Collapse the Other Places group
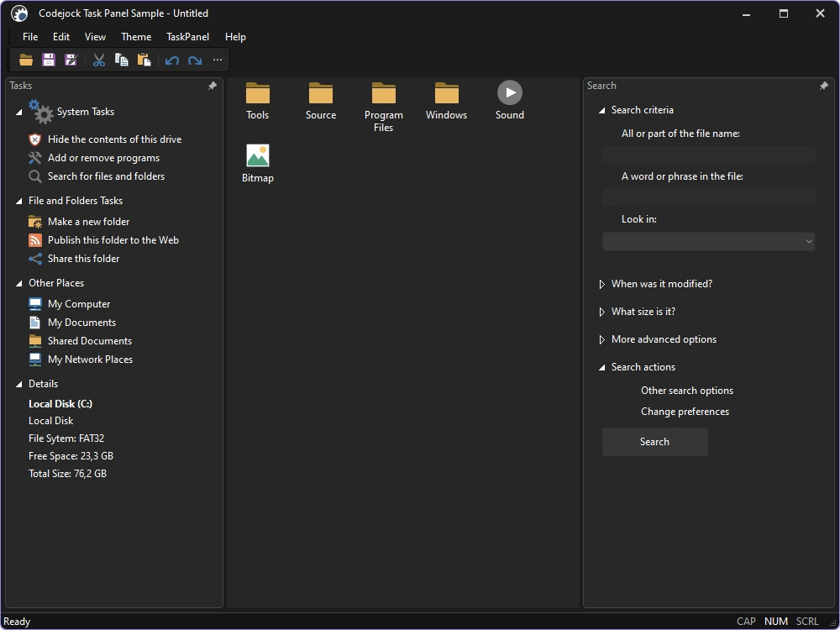 pyautogui.click(x=18, y=284)
